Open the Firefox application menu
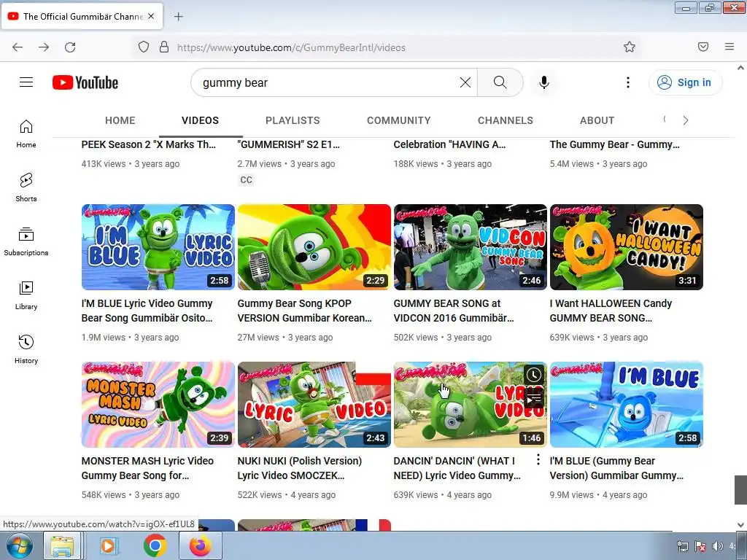747x560 pixels. (x=729, y=47)
